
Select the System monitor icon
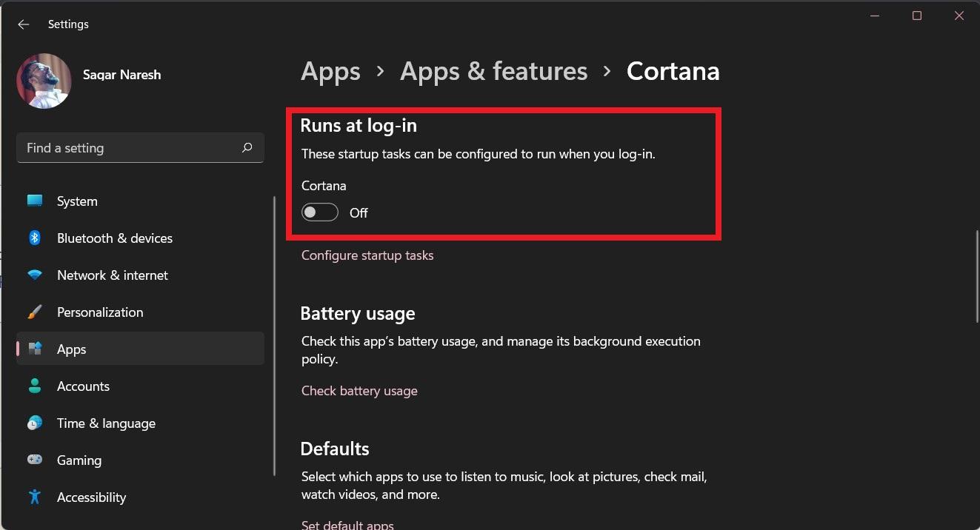coord(35,201)
